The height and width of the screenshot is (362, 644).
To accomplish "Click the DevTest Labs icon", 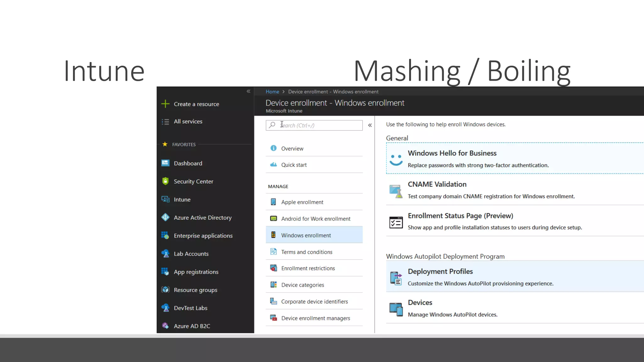I will pyautogui.click(x=165, y=308).
